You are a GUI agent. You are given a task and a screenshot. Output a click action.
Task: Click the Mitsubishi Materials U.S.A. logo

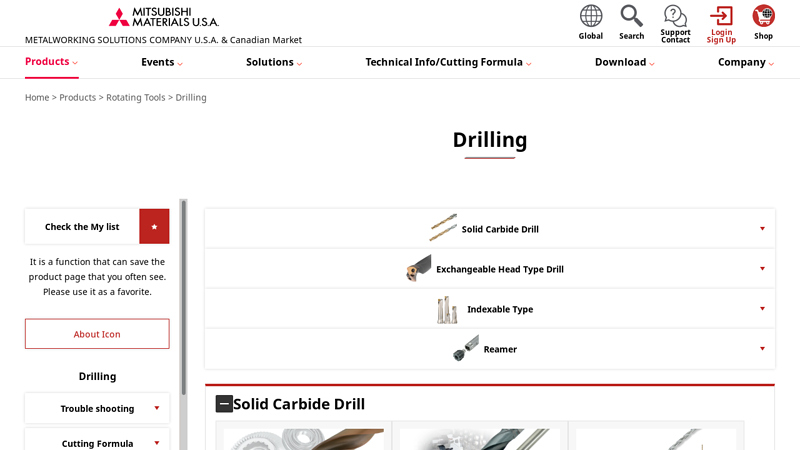point(164,17)
